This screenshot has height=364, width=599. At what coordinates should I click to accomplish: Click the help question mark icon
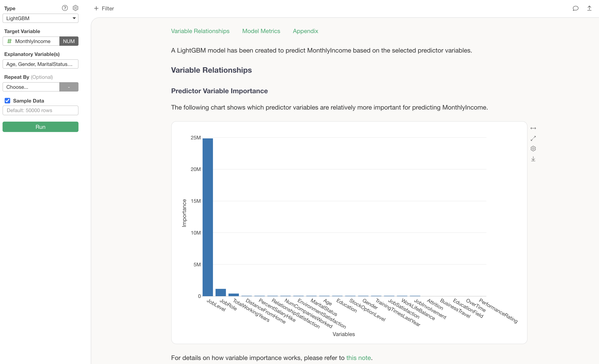coord(65,8)
